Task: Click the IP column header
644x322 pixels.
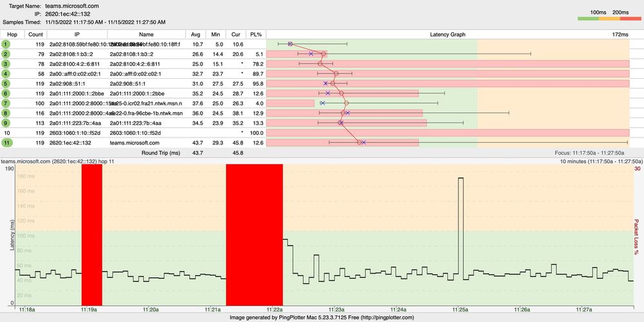Action: pos(77,35)
